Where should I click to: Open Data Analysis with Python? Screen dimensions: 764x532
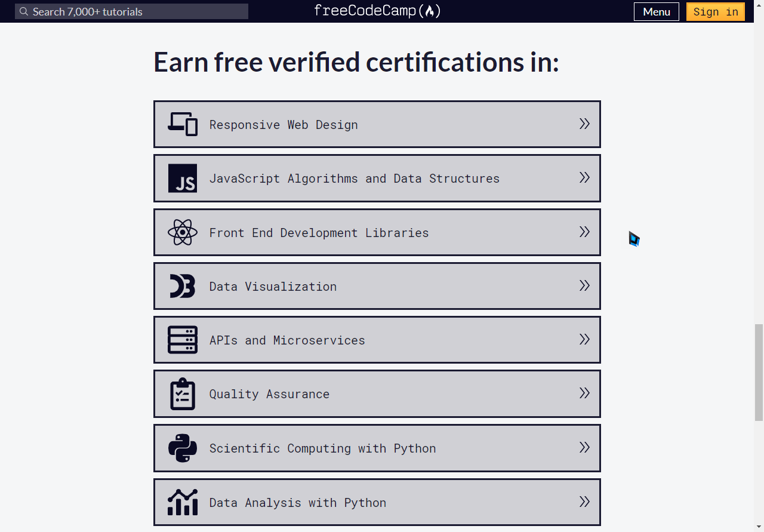coord(377,502)
